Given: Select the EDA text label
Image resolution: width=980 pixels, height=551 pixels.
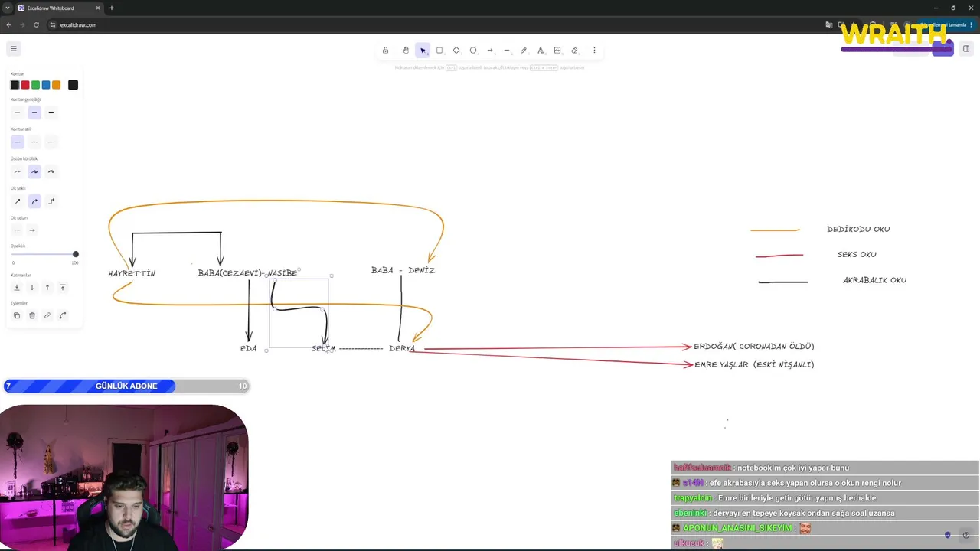Looking at the screenshot, I should 248,348.
